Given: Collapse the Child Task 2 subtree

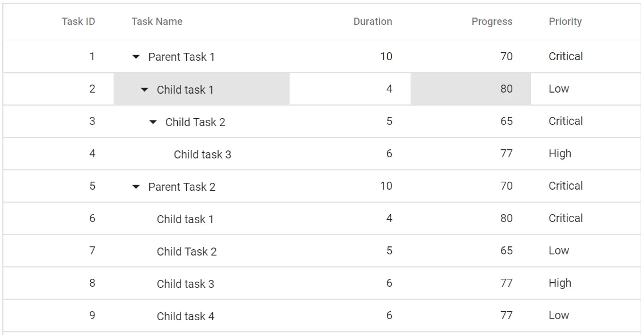Looking at the screenshot, I should click(x=152, y=122).
